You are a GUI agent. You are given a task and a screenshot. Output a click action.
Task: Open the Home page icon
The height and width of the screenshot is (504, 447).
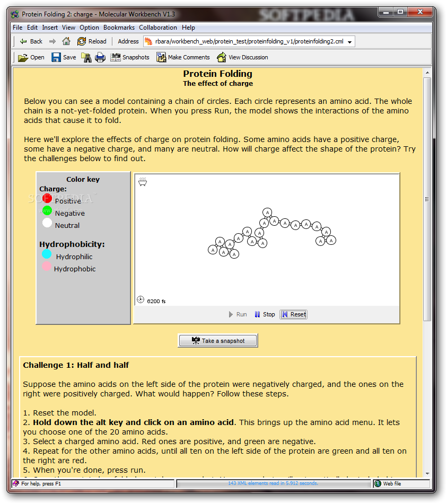[x=66, y=41]
